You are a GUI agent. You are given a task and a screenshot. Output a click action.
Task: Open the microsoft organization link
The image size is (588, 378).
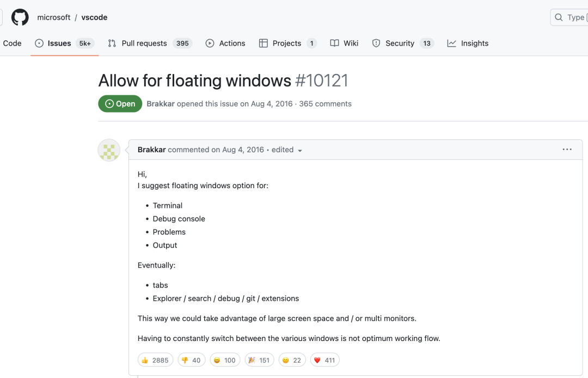click(53, 17)
